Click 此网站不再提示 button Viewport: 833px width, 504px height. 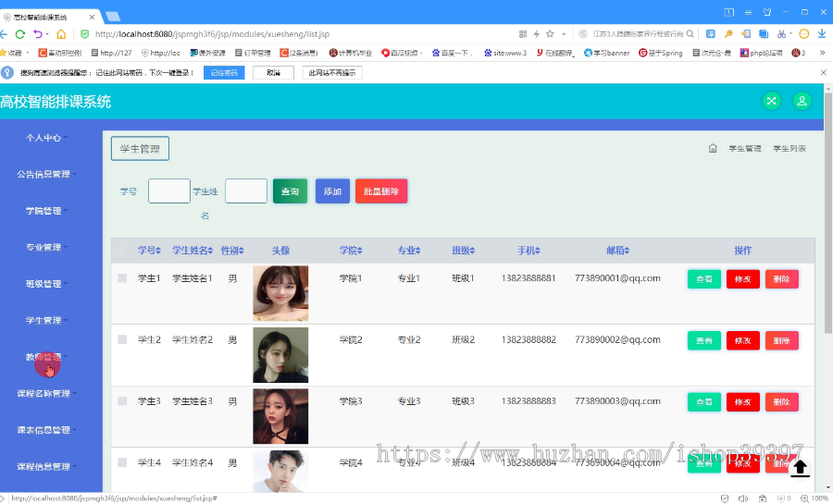tap(332, 73)
